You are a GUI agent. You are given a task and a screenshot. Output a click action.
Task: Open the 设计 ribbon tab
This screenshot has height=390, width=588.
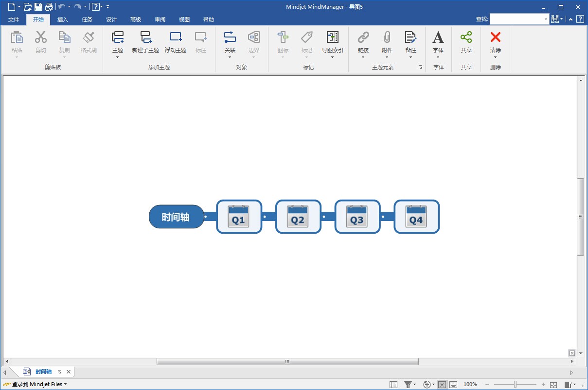pyautogui.click(x=111, y=19)
